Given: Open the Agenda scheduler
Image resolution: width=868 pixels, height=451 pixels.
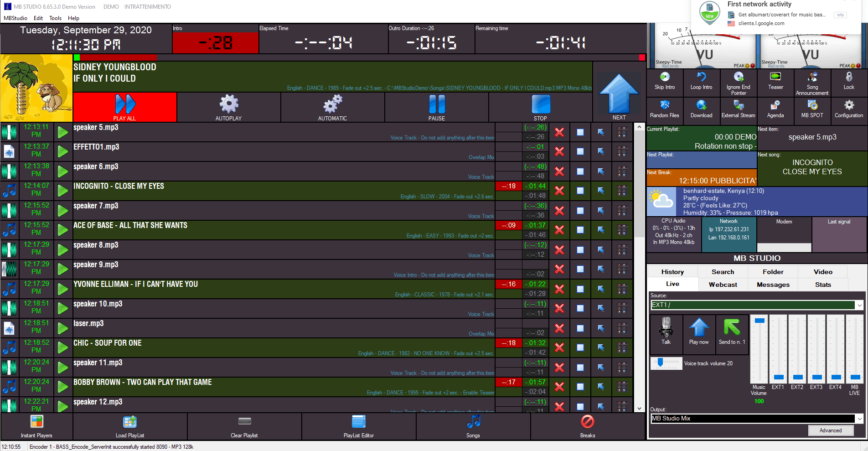Looking at the screenshot, I should (x=775, y=106).
